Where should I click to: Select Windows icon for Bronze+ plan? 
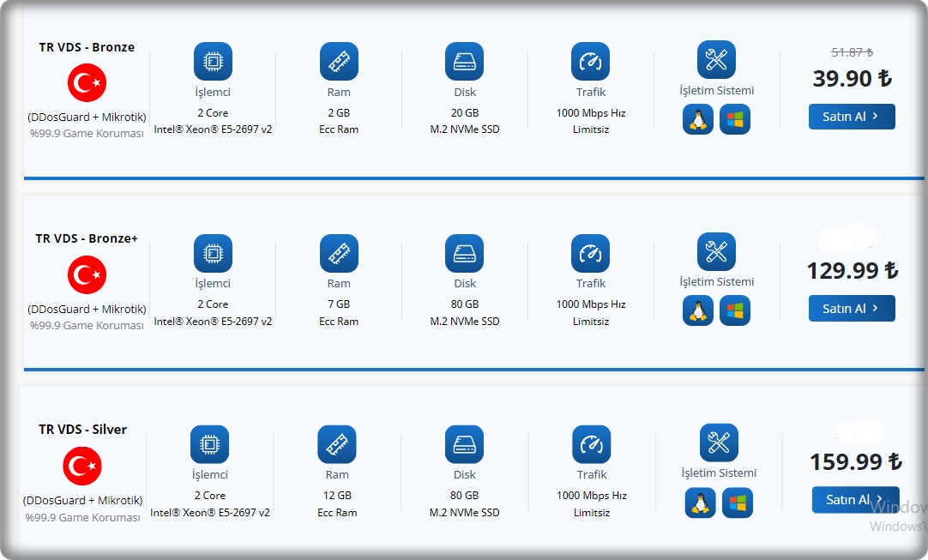point(735,310)
